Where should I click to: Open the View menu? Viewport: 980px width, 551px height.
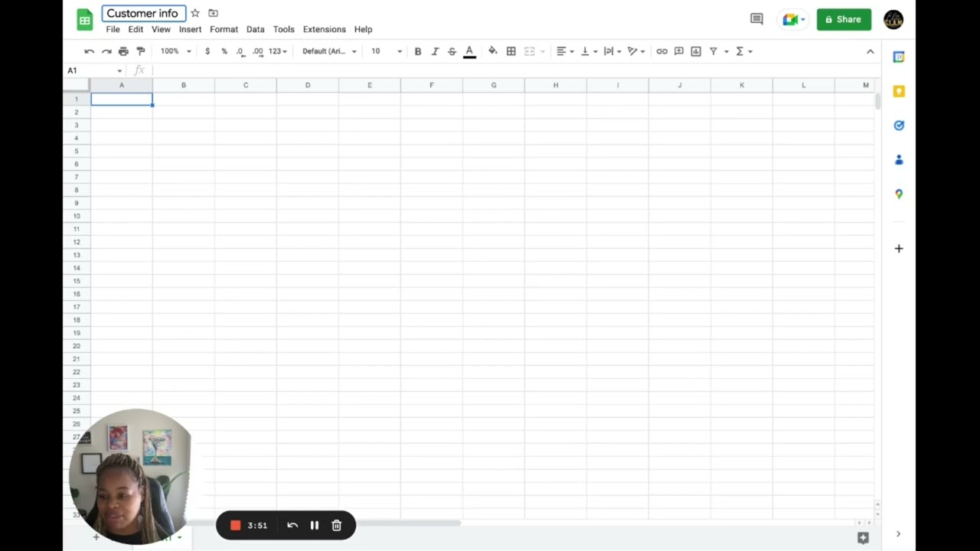coord(161,29)
